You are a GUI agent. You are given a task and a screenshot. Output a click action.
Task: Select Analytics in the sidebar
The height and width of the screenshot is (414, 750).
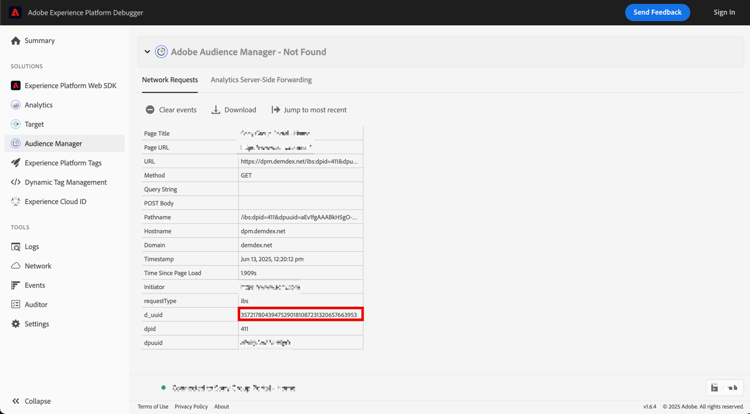(x=39, y=105)
